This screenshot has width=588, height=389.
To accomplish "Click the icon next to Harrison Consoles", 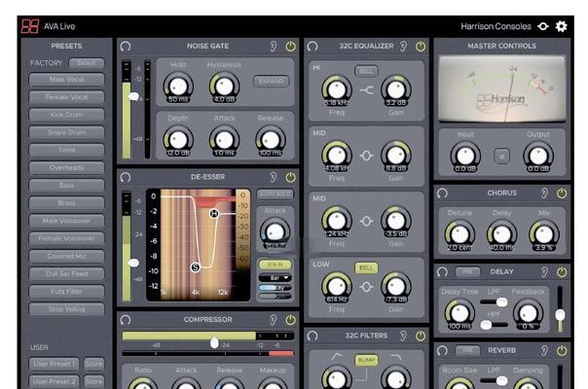I will click(x=543, y=26).
